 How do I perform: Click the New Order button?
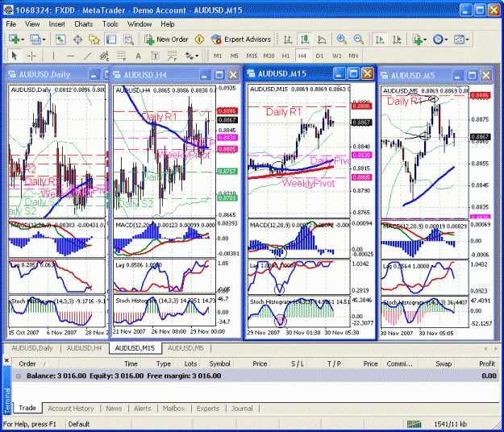(166, 39)
